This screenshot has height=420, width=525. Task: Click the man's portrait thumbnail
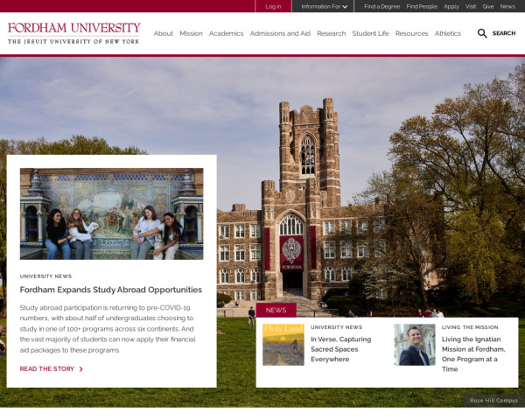click(x=414, y=345)
